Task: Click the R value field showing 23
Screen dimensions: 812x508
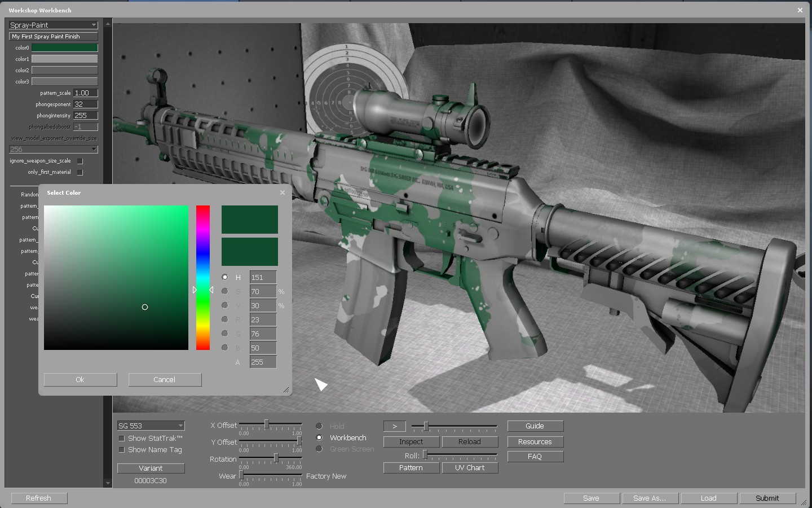Action: (x=263, y=319)
